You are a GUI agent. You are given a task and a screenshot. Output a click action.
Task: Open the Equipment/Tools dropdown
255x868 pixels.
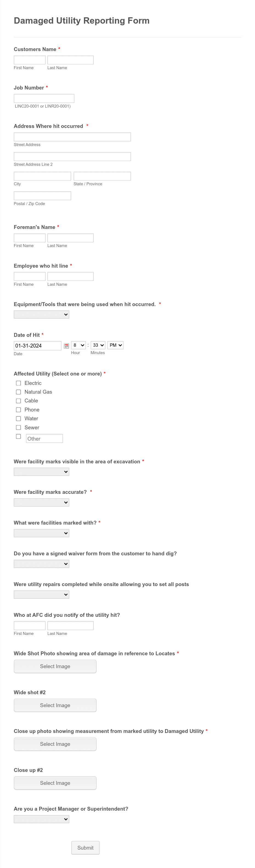[x=41, y=314]
